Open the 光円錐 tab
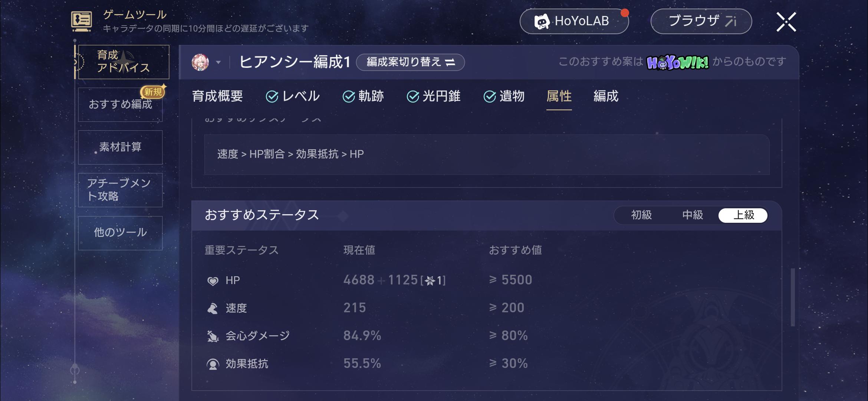The image size is (868, 401). click(x=434, y=97)
